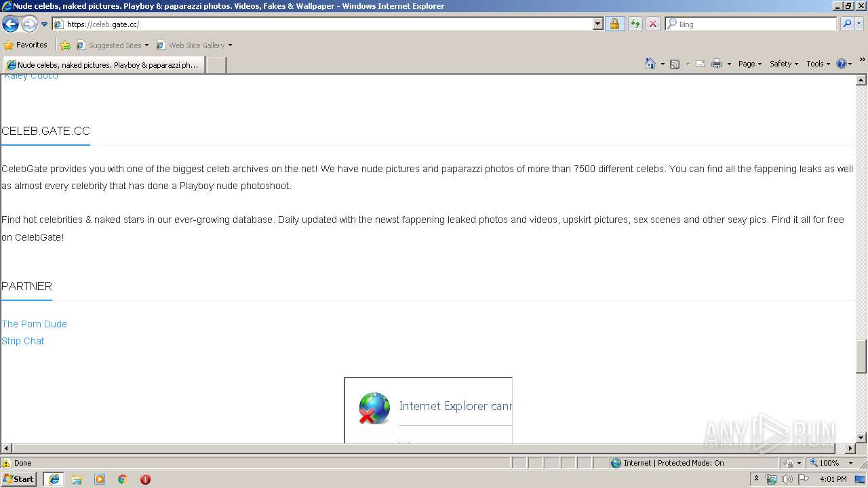Viewport: 868px width, 488px height.
Task: Expand the Home button dropdown arrow
Action: tap(663, 64)
